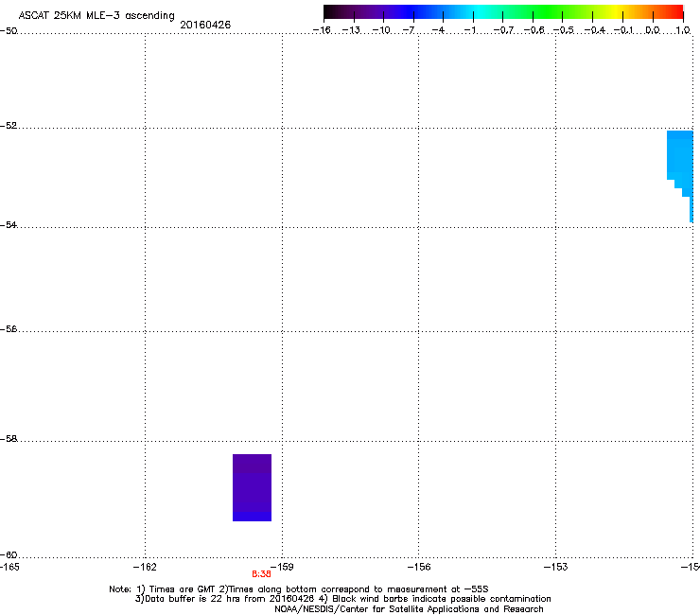Click the red 8:38 pass time label

pyautogui.click(x=262, y=574)
